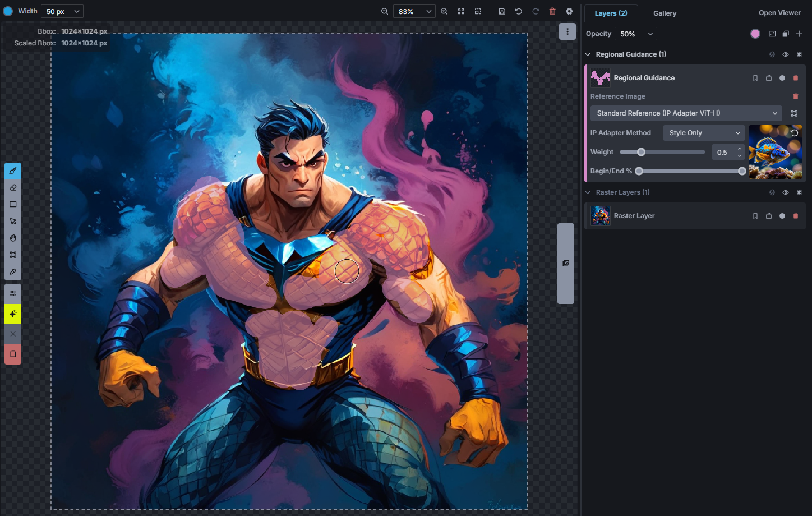Screen dimensions: 812x516
Task: Select the Bbox tool in left toolbar
Action: tap(13, 255)
